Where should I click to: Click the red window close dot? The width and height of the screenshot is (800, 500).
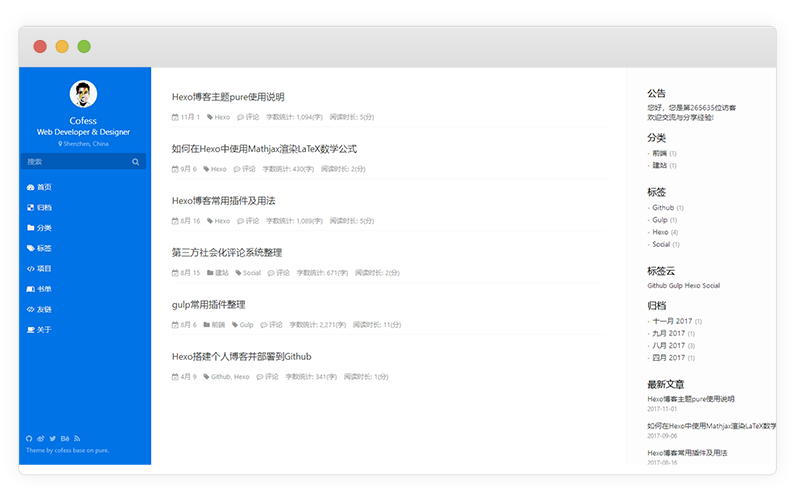(x=40, y=47)
